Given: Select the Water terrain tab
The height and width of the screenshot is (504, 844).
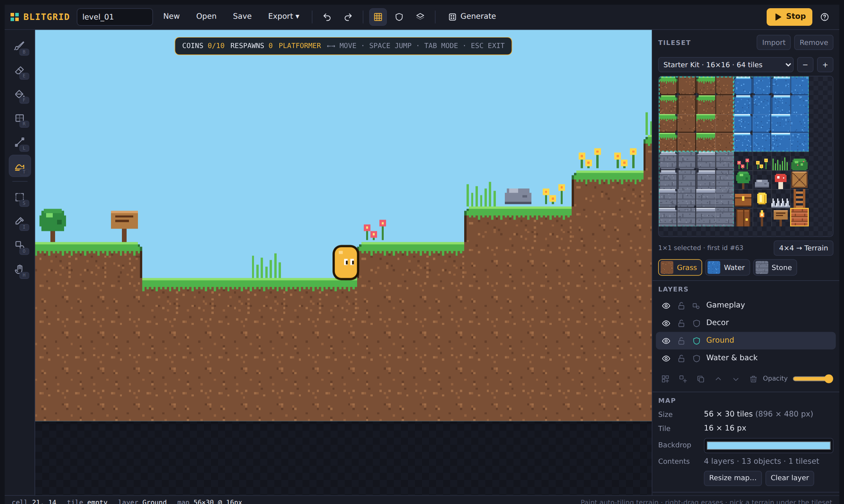Looking at the screenshot, I should [727, 268].
